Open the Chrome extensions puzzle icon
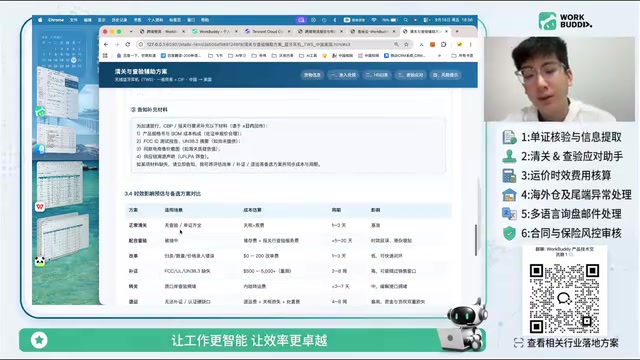 [444, 44]
